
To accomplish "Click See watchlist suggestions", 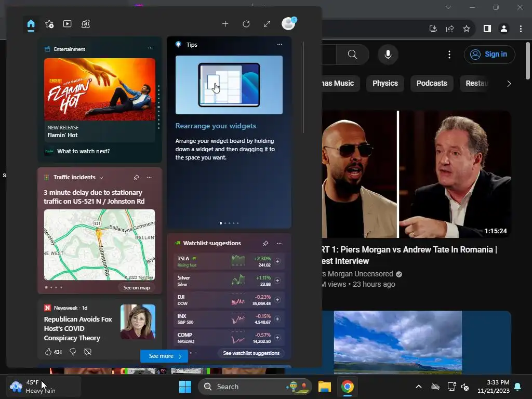I will 251,353.
